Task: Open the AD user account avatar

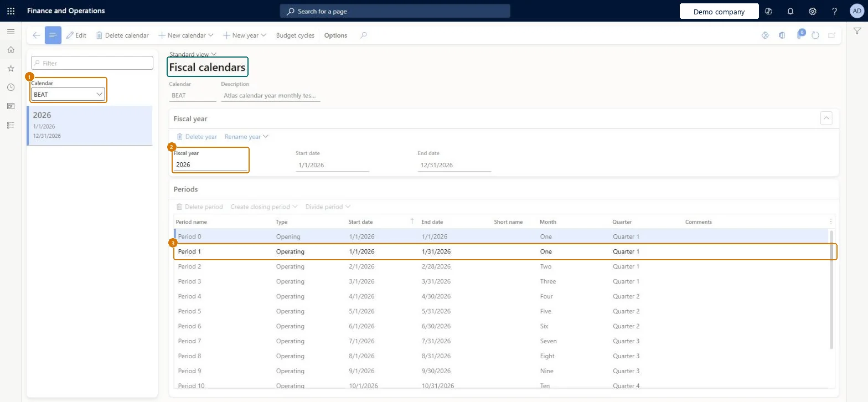Action: point(856,11)
